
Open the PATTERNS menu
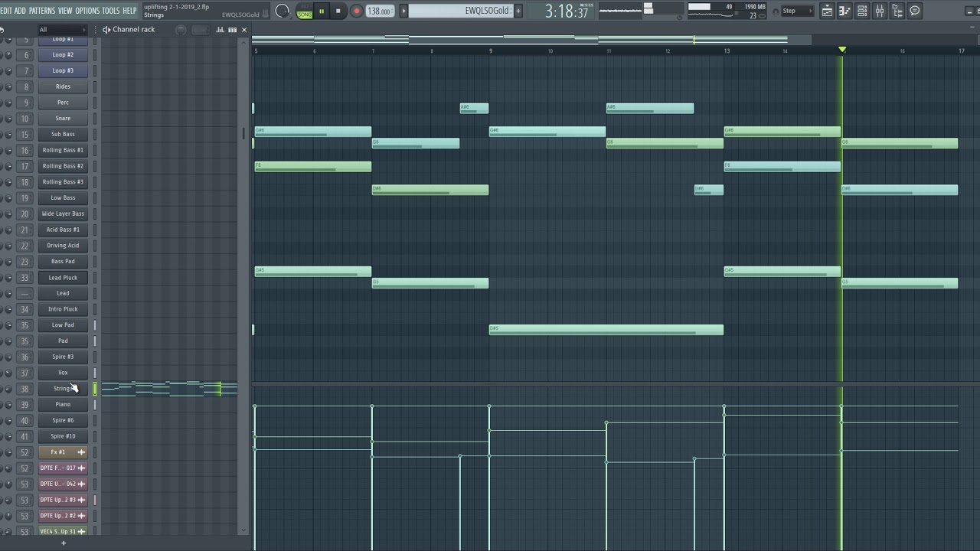pyautogui.click(x=42, y=11)
